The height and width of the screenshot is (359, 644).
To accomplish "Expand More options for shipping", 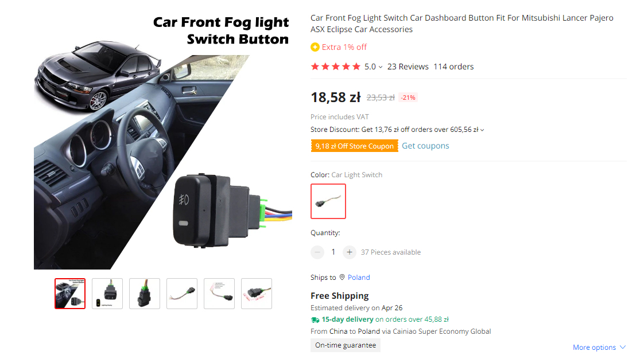I will click(599, 347).
